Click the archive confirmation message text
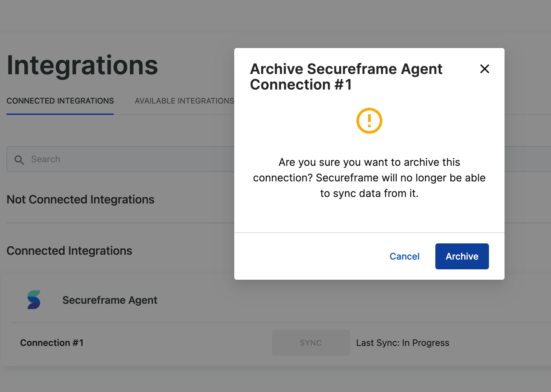551x392 pixels. [x=369, y=178]
